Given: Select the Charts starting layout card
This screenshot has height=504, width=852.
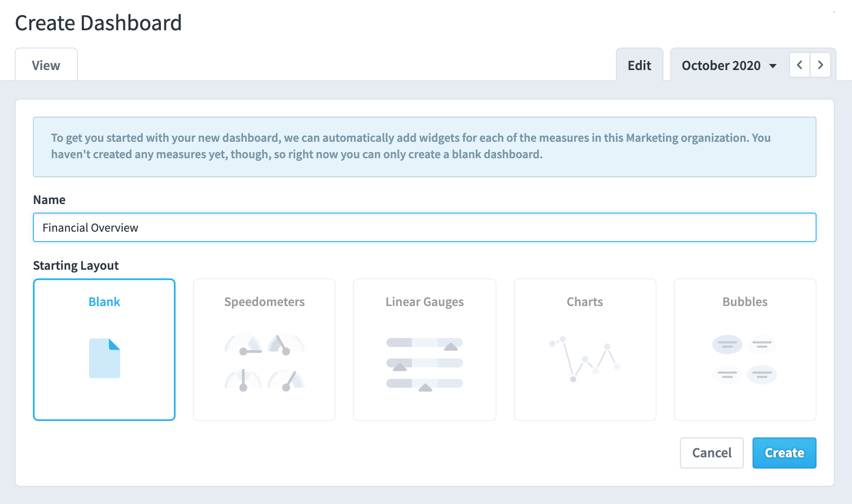Looking at the screenshot, I should pos(585,350).
